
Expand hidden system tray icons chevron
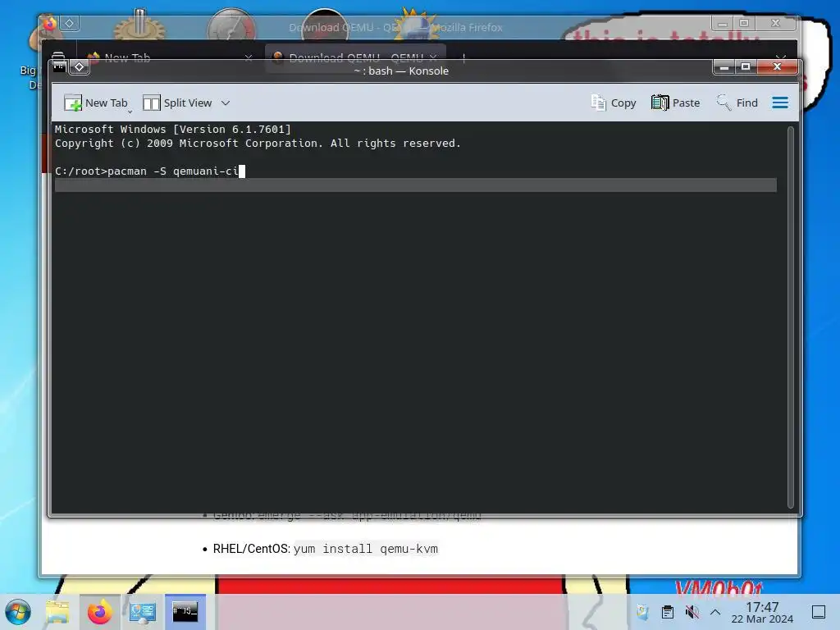(x=715, y=612)
